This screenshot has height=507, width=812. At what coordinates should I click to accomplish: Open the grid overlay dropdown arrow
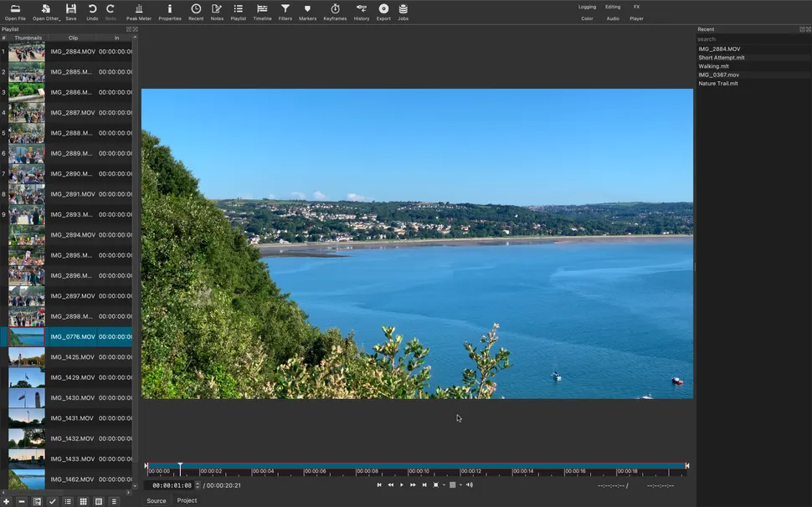[460, 485]
